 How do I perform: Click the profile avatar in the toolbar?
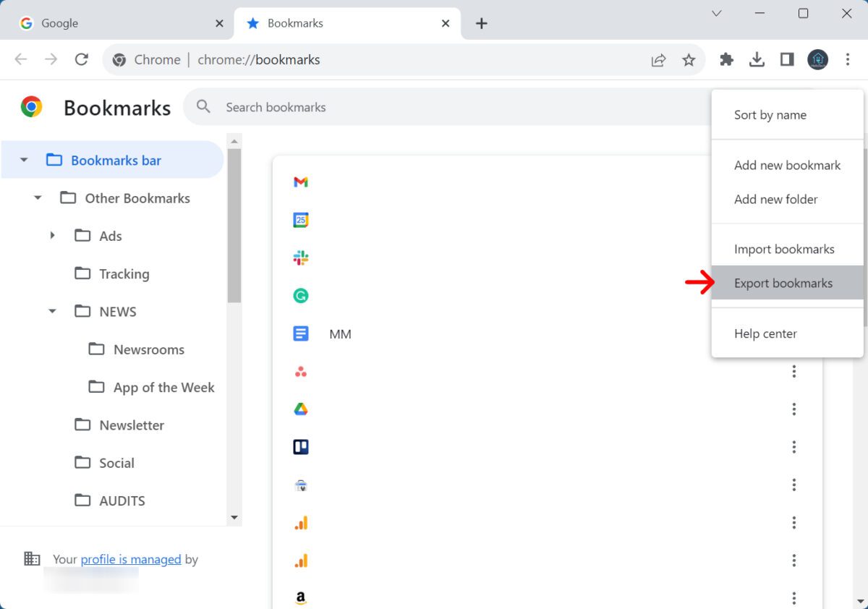(x=817, y=59)
